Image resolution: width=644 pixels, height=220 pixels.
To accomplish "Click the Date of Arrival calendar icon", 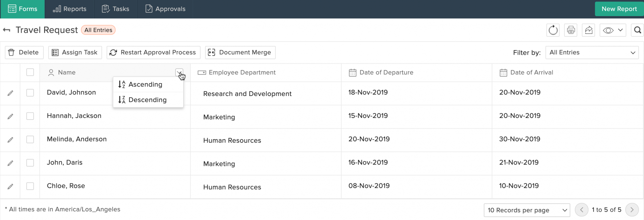I will click(x=503, y=73).
